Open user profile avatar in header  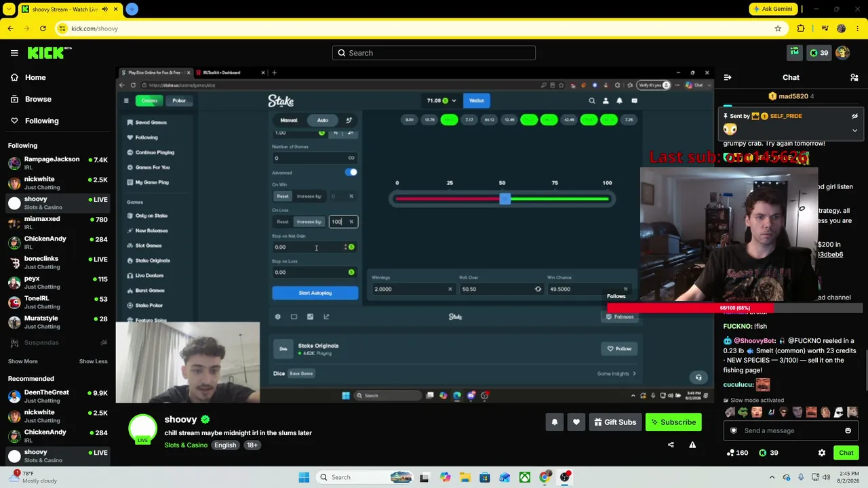tap(843, 53)
